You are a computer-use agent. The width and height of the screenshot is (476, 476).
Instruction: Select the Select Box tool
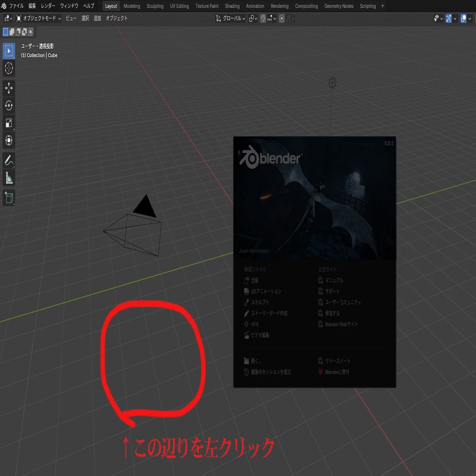[9, 51]
